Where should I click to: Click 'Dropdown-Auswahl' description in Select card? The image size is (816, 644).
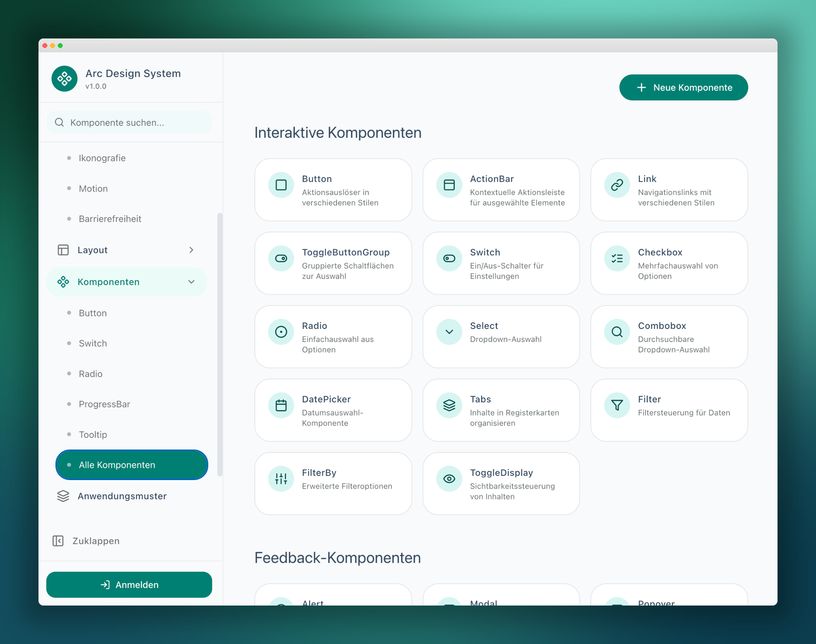coord(506,339)
